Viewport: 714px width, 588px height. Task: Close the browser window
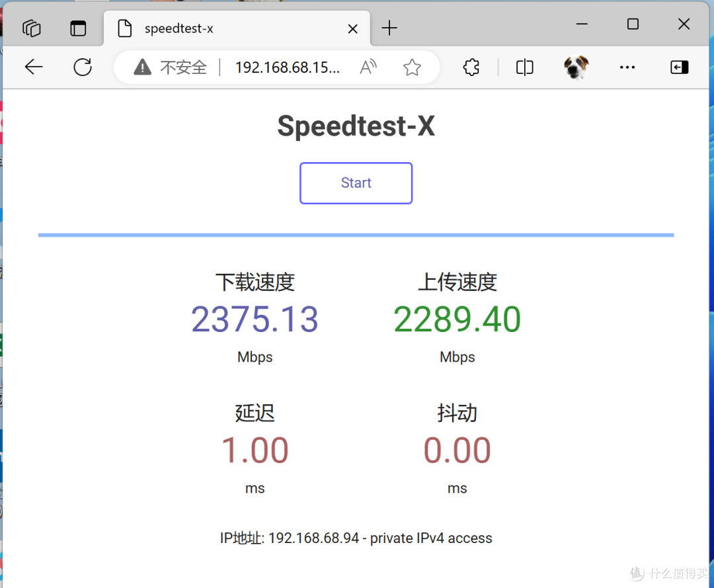[684, 24]
